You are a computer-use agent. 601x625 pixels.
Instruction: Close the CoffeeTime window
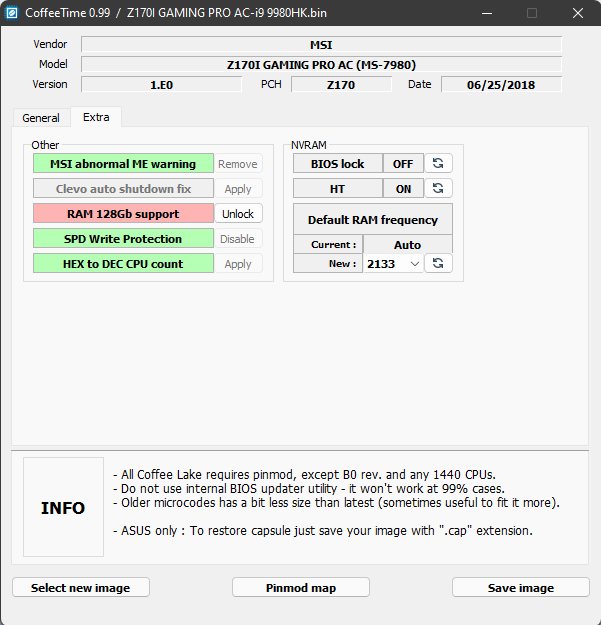[577, 13]
